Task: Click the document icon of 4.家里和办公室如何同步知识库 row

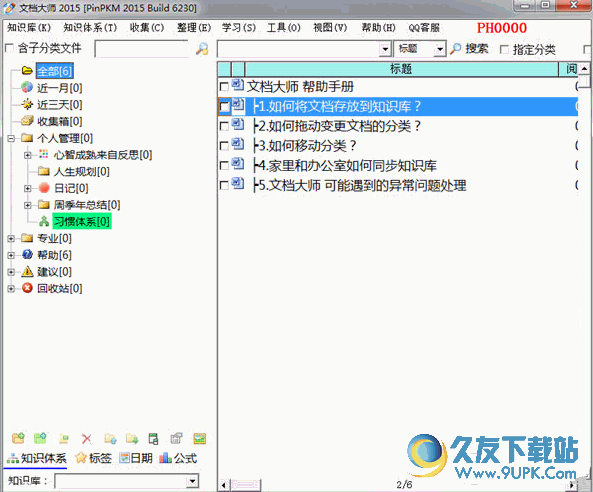Action: tap(238, 164)
